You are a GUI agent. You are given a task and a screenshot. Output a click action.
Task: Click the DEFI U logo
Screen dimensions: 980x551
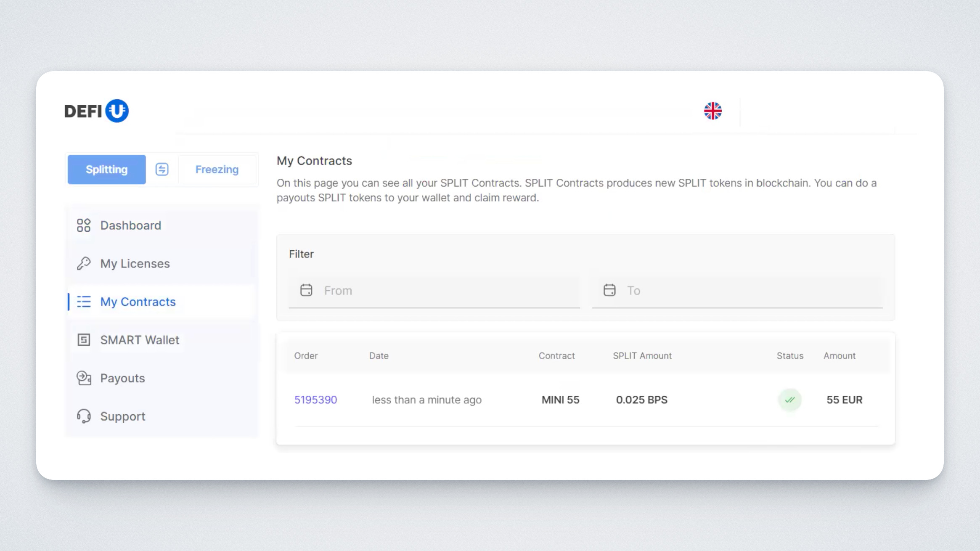[96, 111]
